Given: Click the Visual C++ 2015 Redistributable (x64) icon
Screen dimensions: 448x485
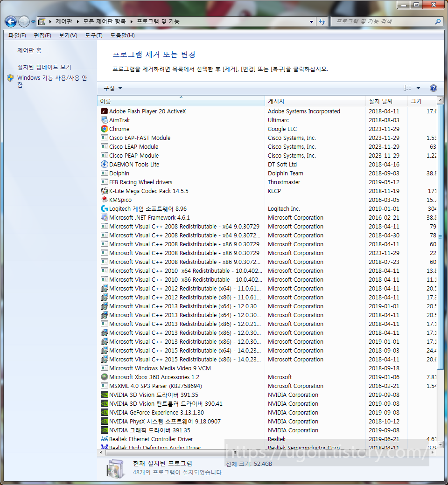Looking at the screenshot, I should coord(105,350).
